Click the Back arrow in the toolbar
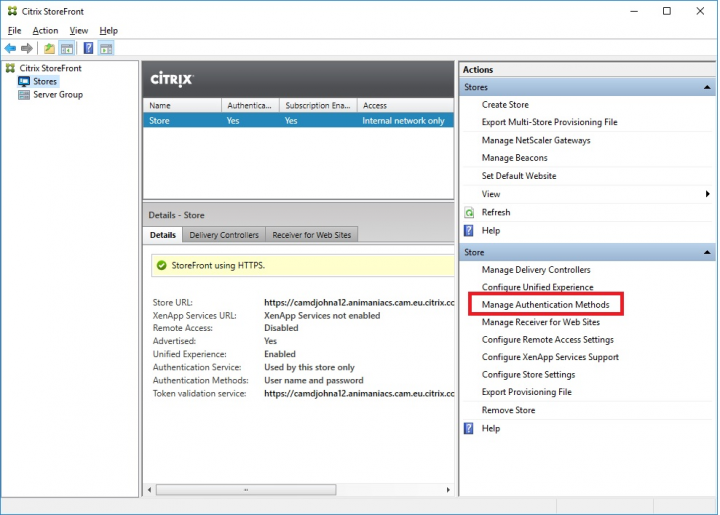This screenshot has height=515, width=720. tap(10, 48)
